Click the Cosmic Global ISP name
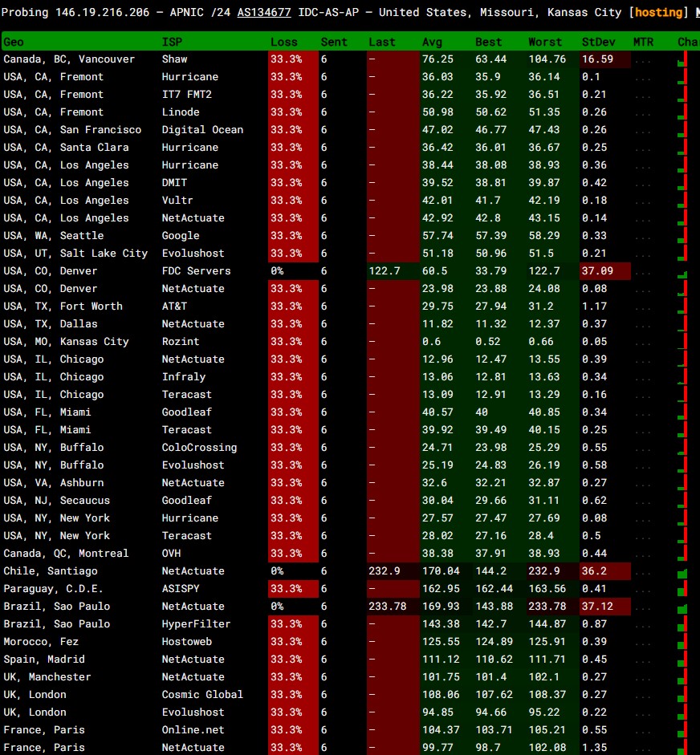 click(x=202, y=694)
